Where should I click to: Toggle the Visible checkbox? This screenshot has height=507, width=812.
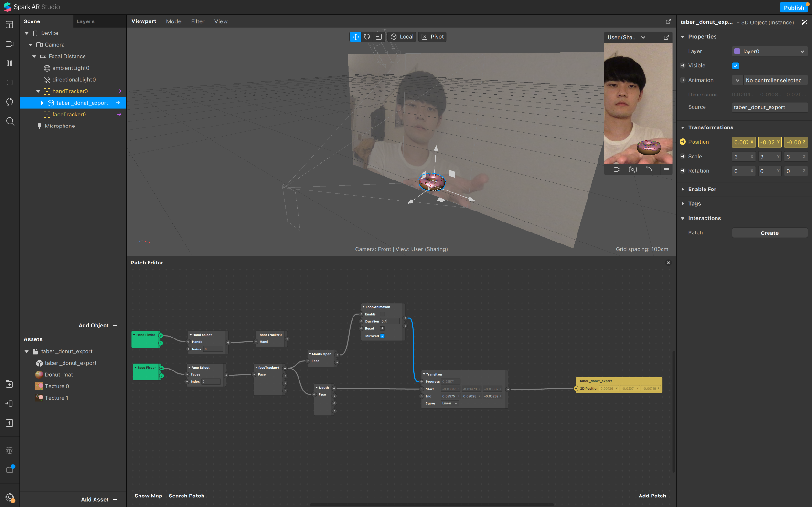[x=736, y=66]
